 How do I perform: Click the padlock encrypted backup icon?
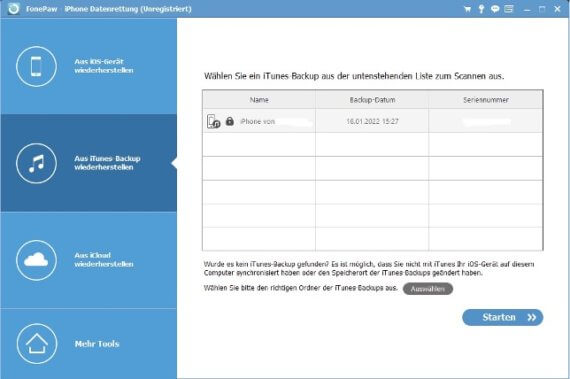pyautogui.click(x=229, y=121)
